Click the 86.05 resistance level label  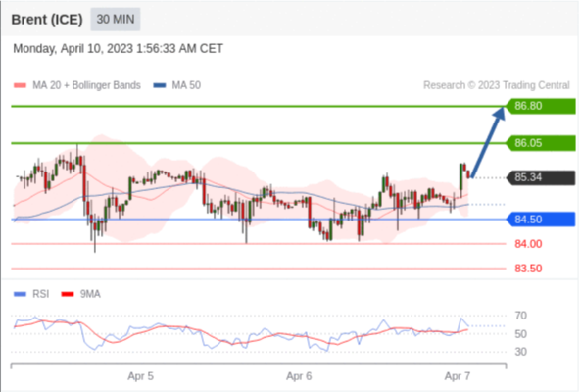(541, 143)
